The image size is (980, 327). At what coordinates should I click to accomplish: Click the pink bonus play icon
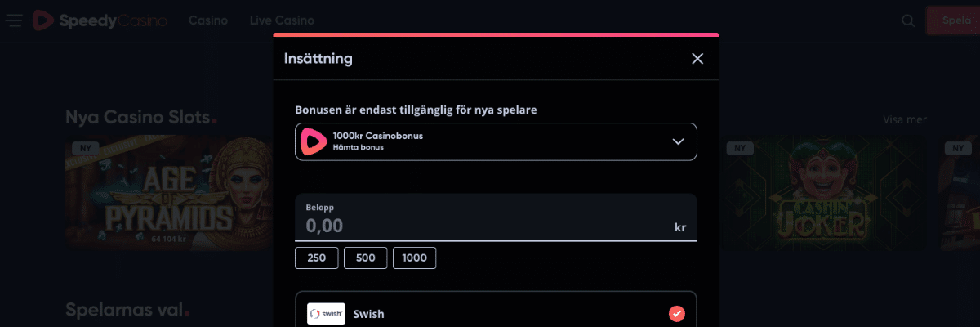click(313, 141)
